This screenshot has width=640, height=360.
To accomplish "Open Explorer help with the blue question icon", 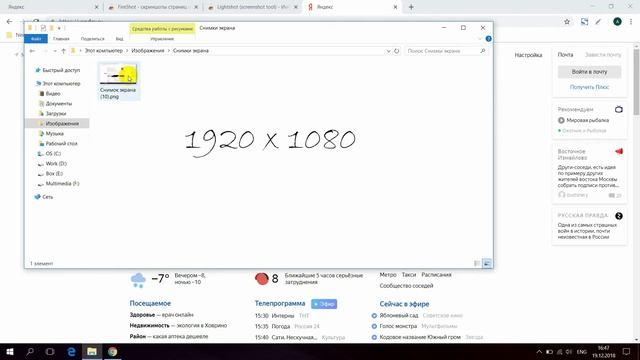I will coord(489,39).
